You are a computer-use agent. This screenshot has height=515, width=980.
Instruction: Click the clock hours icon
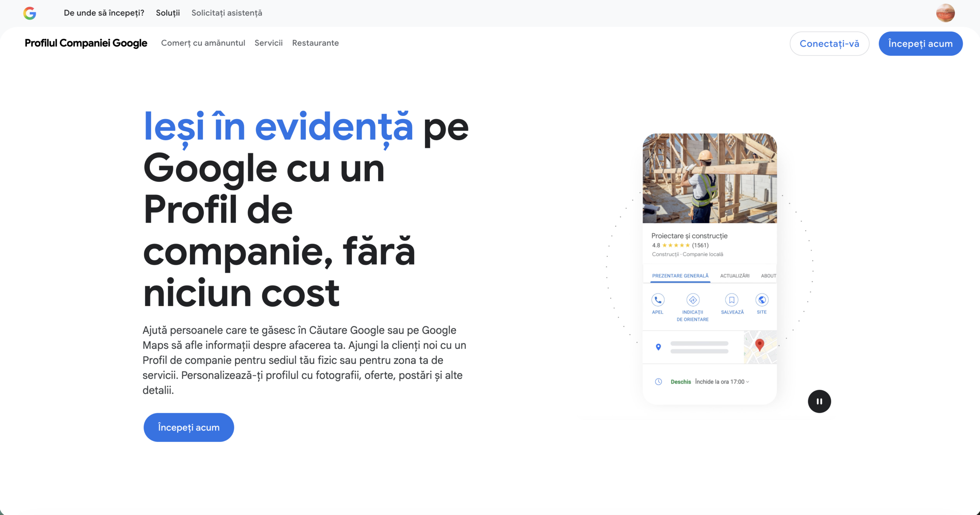point(658,381)
